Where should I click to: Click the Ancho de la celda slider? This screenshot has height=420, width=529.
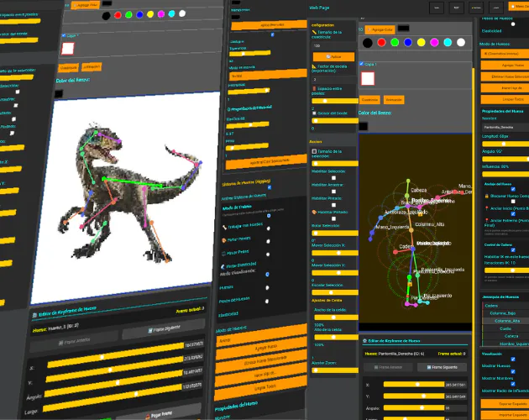[337, 318]
